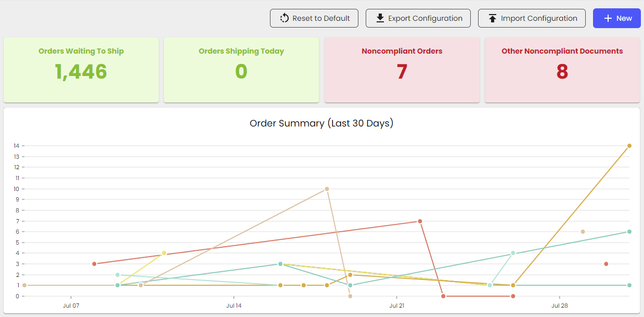The width and height of the screenshot is (644, 317).
Task: Select the Noncompliant Orders card
Action: coord(402,70)
